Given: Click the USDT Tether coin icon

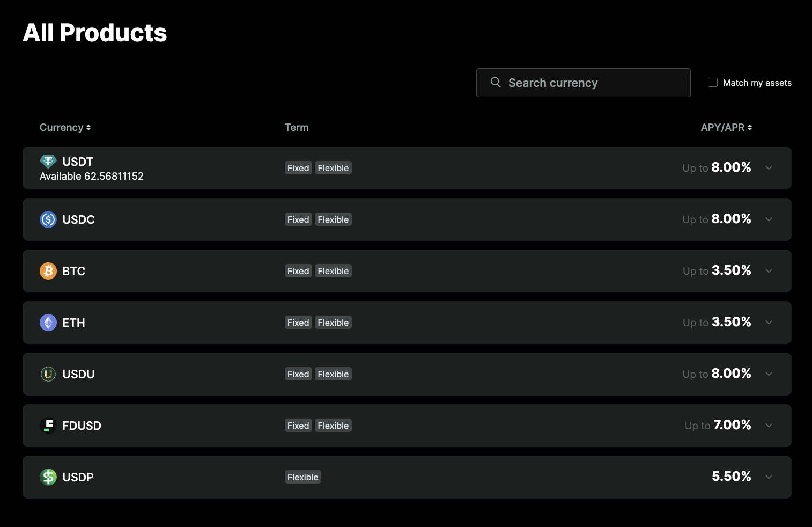Looking at the screenshot, I should point(48,162).
